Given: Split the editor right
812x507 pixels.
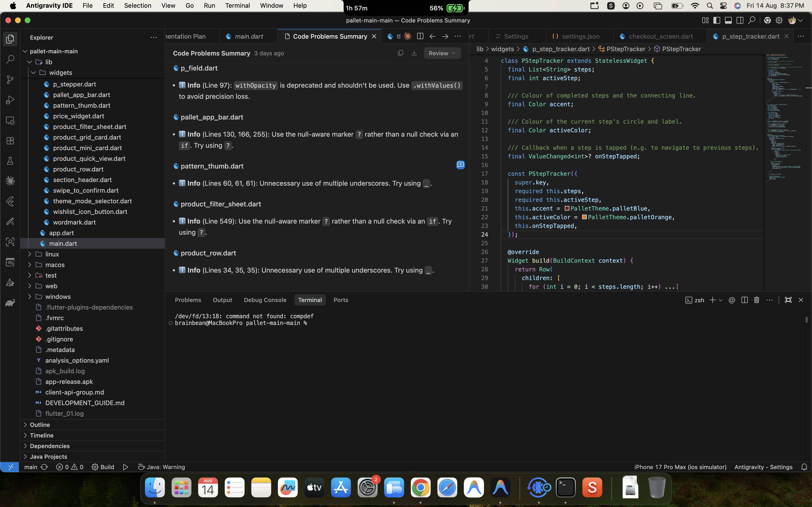Looking at the screenshot, I should (420, 36).
